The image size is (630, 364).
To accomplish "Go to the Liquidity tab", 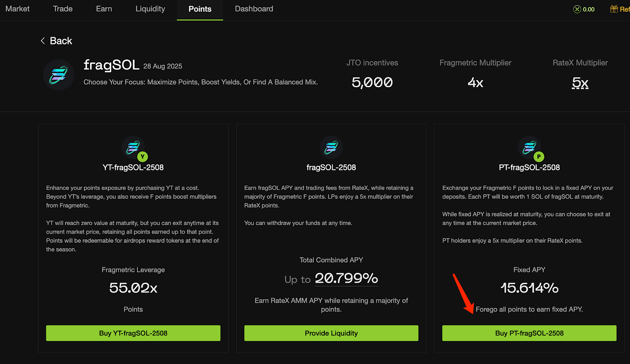I will [x=150, y=9].
